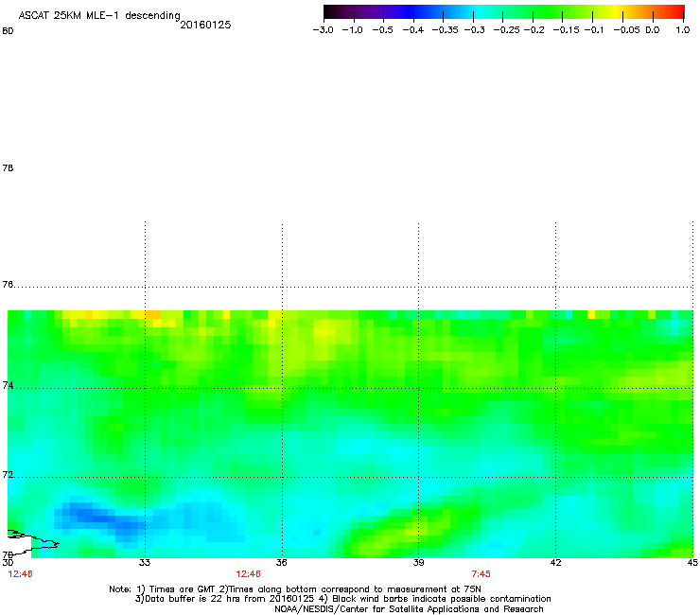Click the red '12:46' time left of longitude 36
This screenshot has width=700, height=615.
248,574
